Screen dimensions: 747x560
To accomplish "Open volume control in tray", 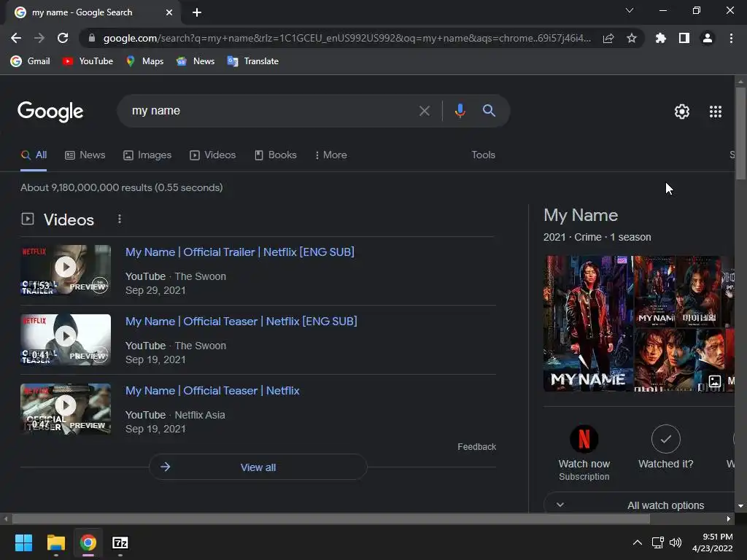I will (675, 542).
